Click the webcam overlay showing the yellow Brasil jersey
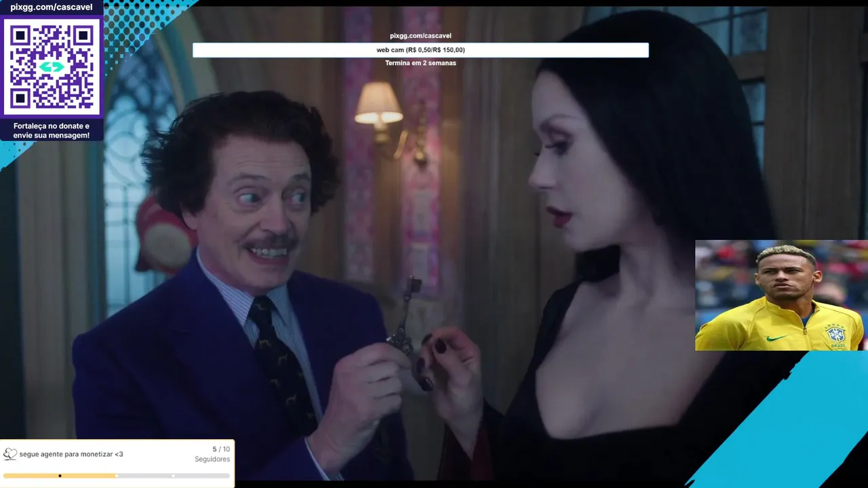 click(781, 296)
